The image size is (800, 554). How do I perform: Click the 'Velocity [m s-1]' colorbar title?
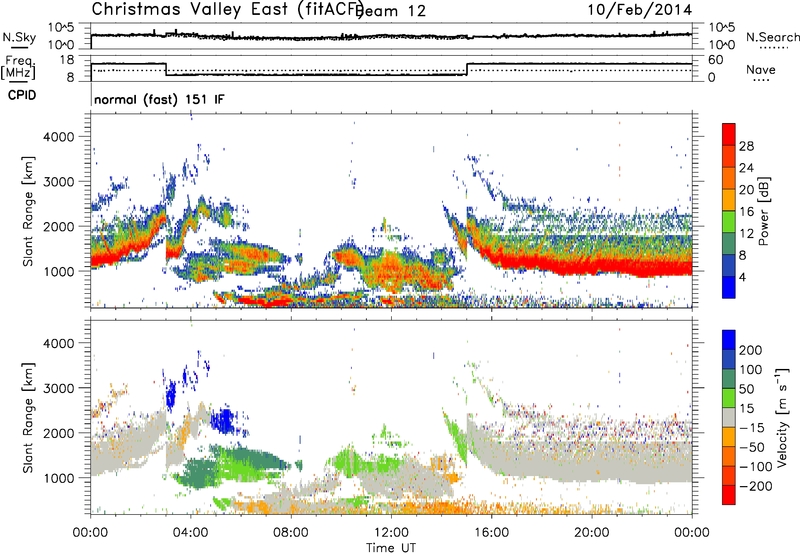[781, 417]
